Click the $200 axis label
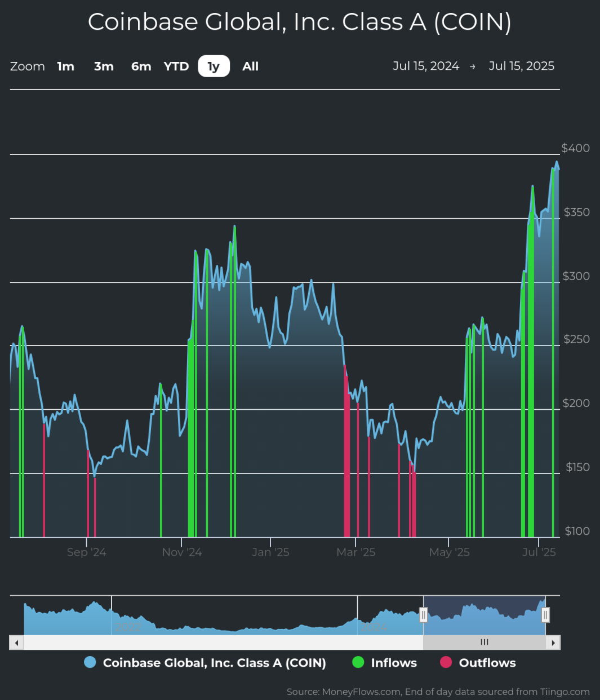This screenshot has width=600, height=700. (x=576, y=403)
